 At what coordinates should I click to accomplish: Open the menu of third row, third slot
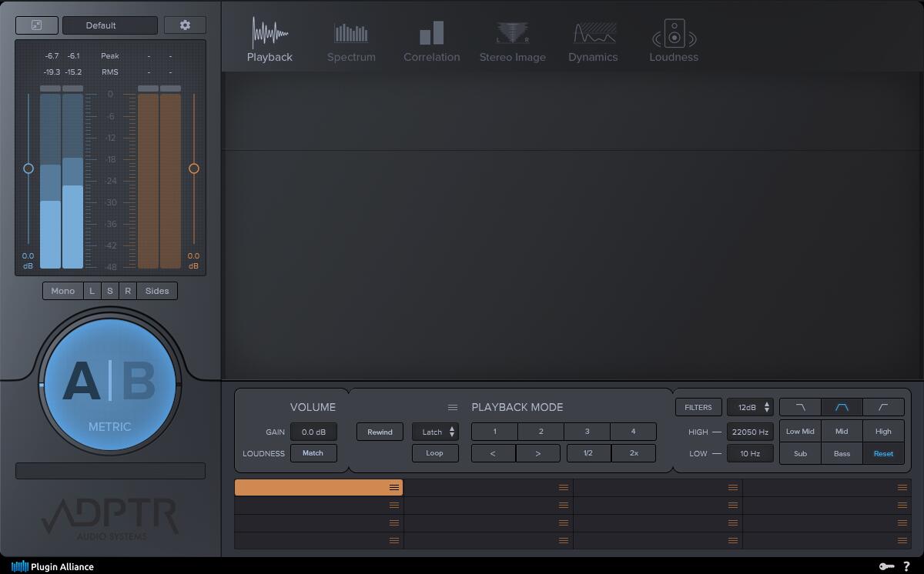click(733, 523)
